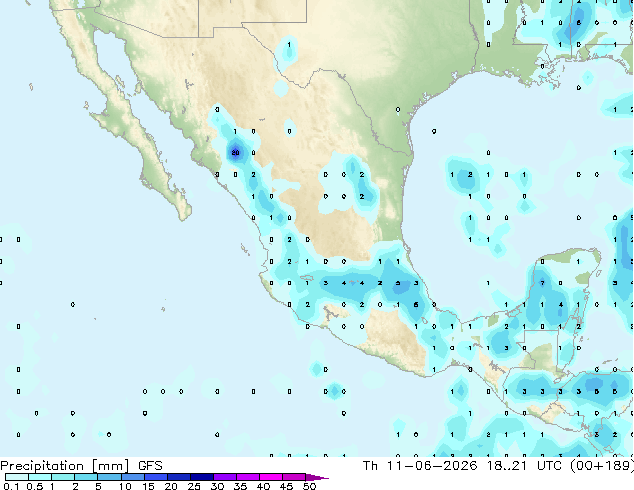Click the '20' precipitation value on the map
Viewport: 634px width, 490px height.
pos(235,153)
